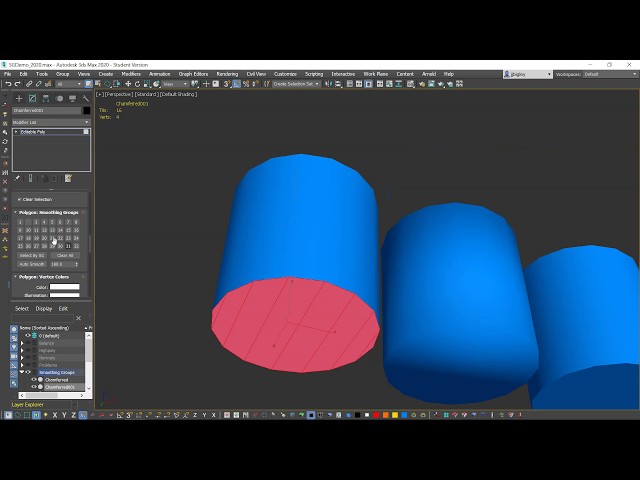Click the Redo arrow icon
640x480 pixels.
tap(18, 84)
